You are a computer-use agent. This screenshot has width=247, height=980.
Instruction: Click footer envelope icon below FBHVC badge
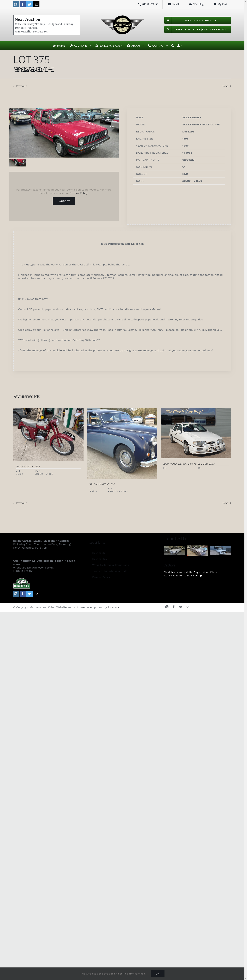pos(37,594)
